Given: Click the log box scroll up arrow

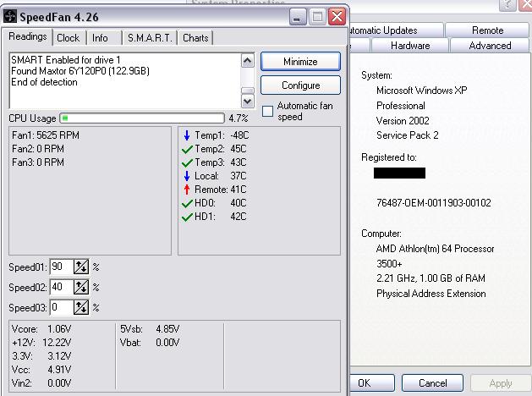Looking at the screenshot, I should coord(248,61).
